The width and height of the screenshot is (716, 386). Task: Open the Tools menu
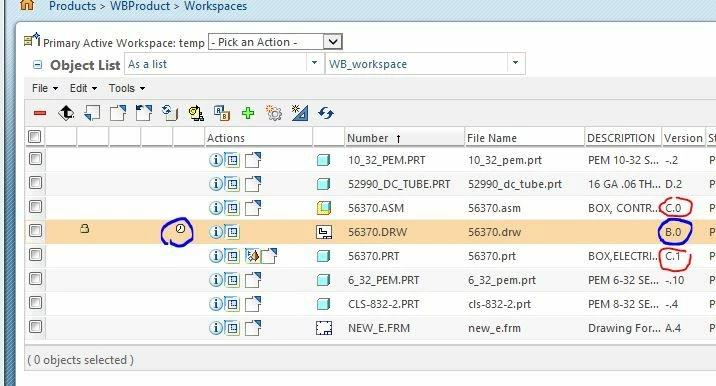click(x=127, y=88)
